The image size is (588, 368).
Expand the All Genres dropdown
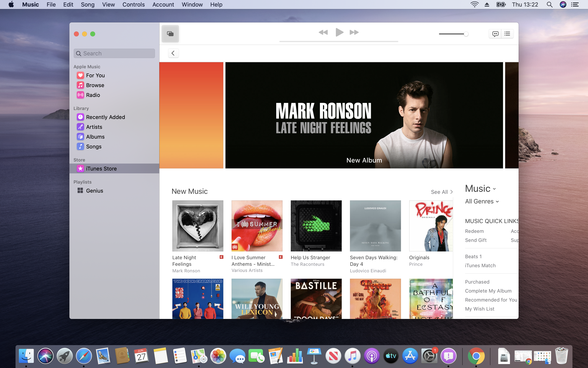(x=482, y=201)
